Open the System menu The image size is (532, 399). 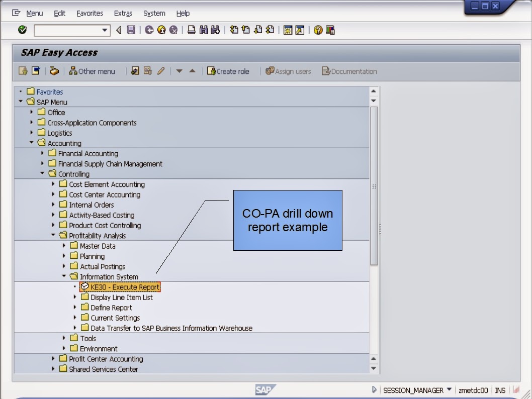[154, 13]
